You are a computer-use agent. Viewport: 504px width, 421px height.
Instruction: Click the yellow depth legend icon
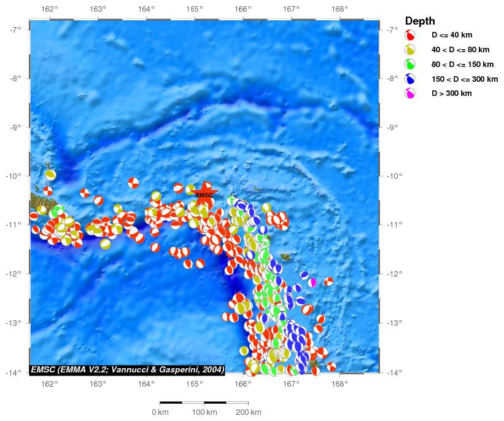[410, 50]
